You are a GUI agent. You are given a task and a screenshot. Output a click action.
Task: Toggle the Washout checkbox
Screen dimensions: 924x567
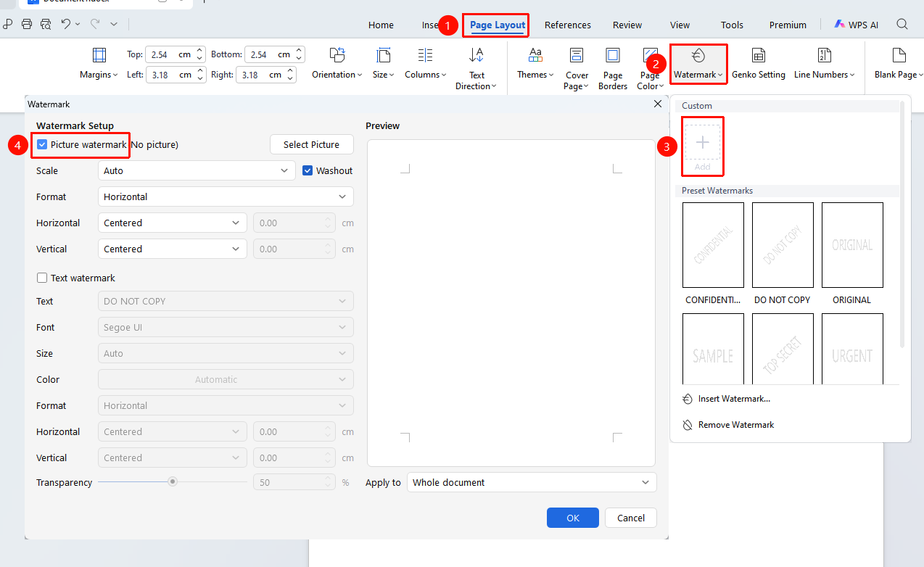308,171
